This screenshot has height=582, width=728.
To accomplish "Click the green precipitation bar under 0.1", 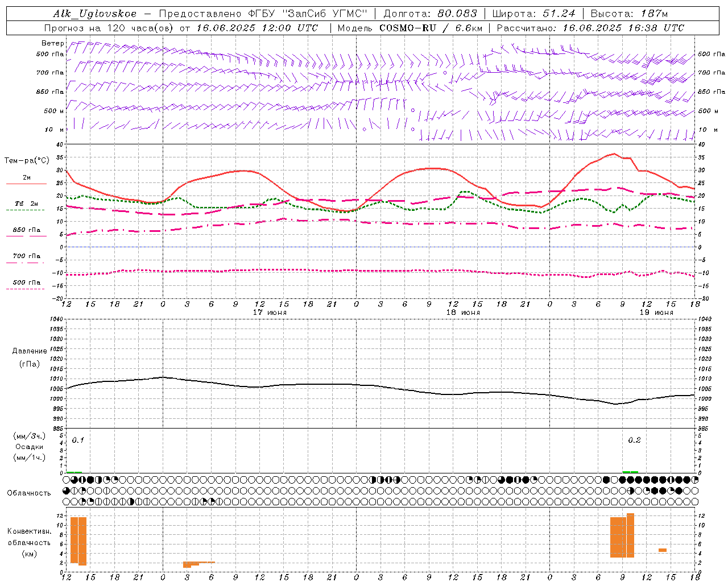I will (74, 472).
